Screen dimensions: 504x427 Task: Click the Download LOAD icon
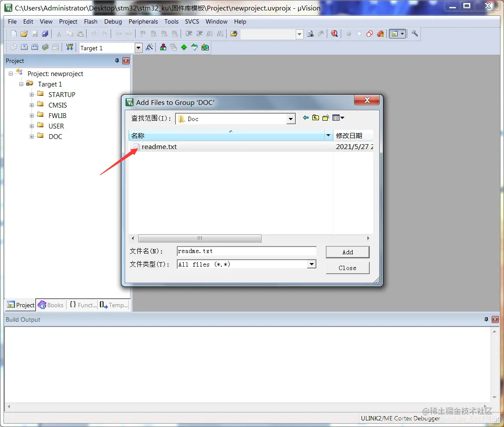[x=70, y=48]
